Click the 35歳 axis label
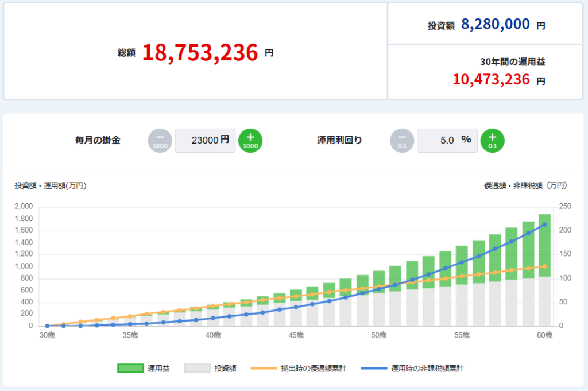 [x=130, y=335]
